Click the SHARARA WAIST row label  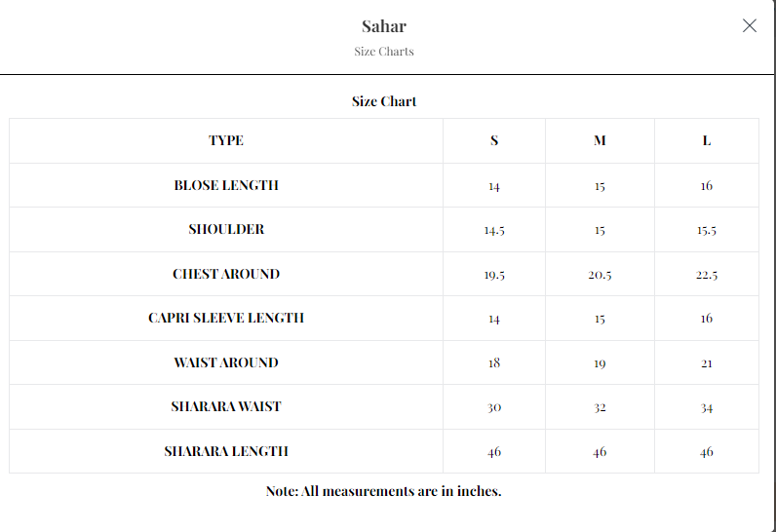click(x=226, y=406)
